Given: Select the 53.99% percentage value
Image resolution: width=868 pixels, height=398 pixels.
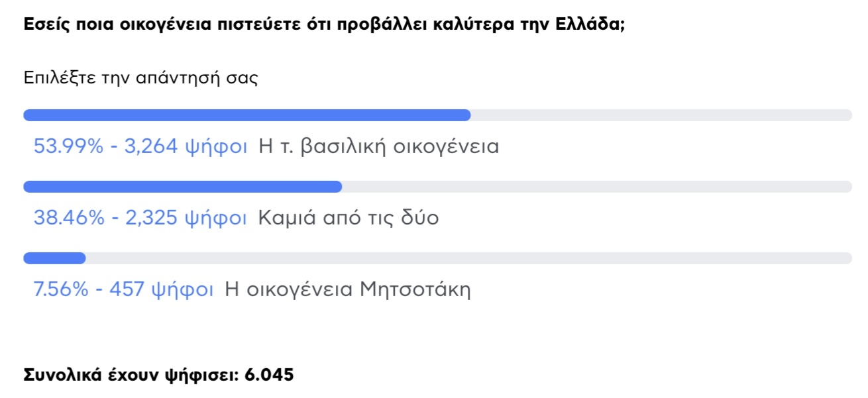Looking at the screenshot, I should tap(68, 146).
